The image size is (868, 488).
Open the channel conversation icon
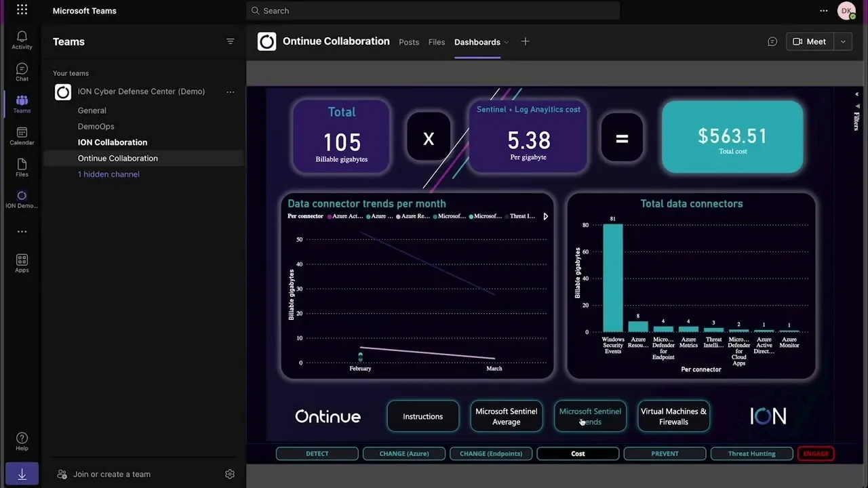coord(772,41)
